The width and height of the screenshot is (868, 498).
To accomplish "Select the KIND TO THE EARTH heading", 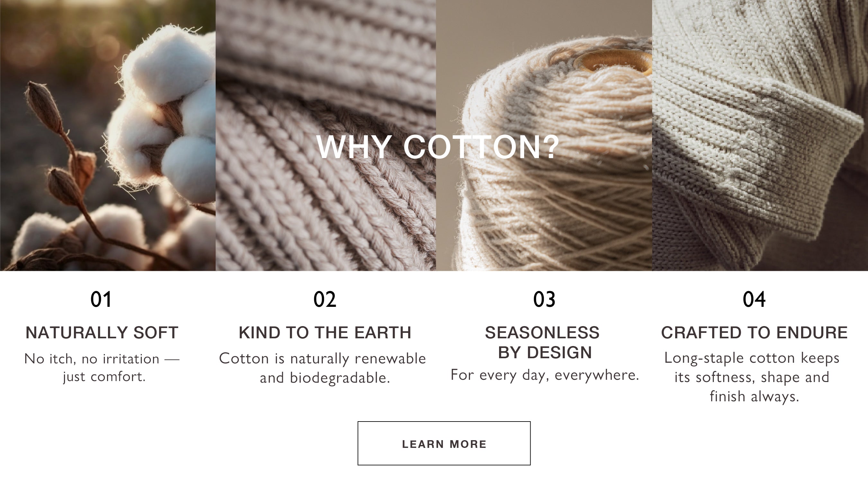I will (325, 333).
